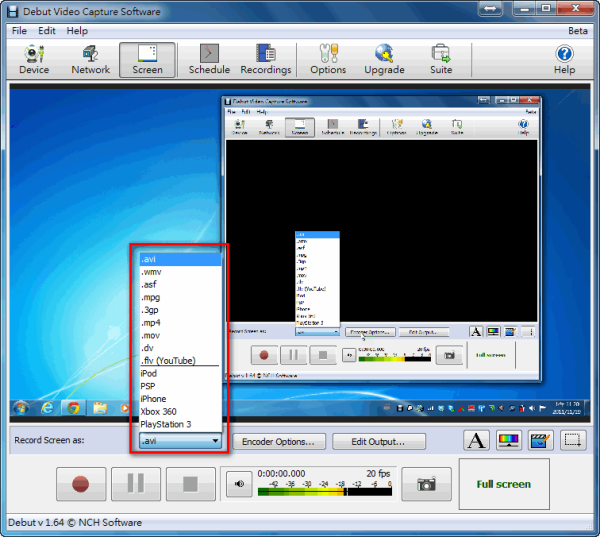Click the Debut v 1.64 status bar text
The height and width of the screenshot is (537, 600).
point(75,522)
